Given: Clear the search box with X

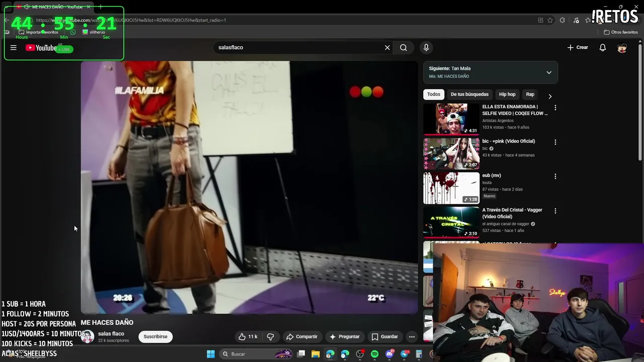Looking at the screenshot, I should pos(387,47).
